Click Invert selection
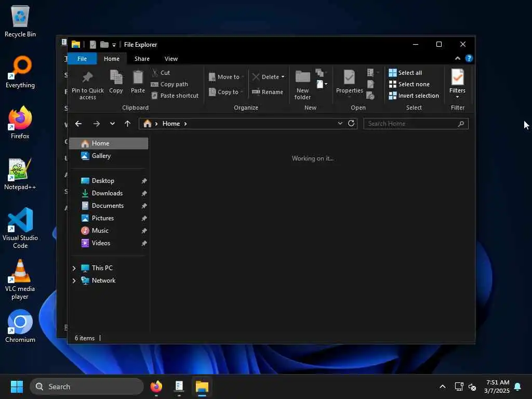The image size is (532, 399). pos(414,96)
